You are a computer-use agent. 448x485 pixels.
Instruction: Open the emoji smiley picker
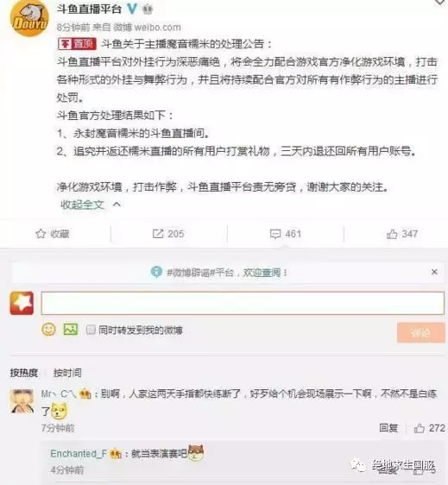(48, 330)
